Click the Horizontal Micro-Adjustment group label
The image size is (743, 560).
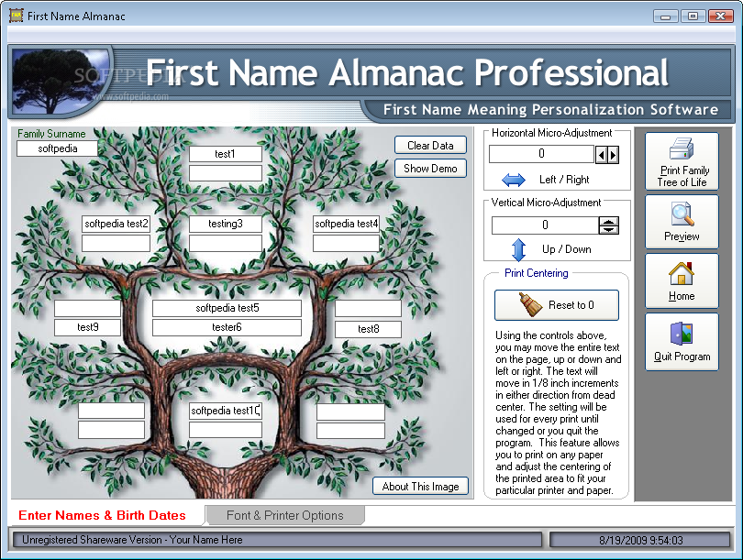(x=551, y=133)
